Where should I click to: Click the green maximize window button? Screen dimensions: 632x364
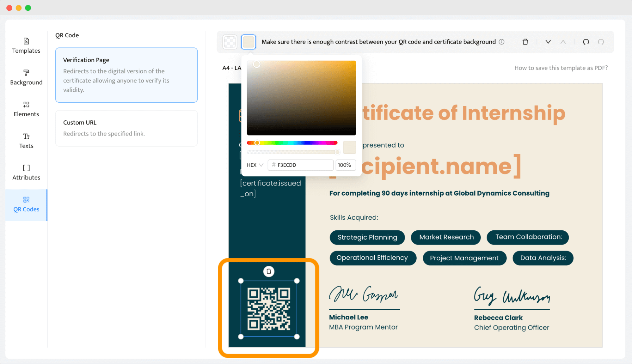click(x=28, y=8)
